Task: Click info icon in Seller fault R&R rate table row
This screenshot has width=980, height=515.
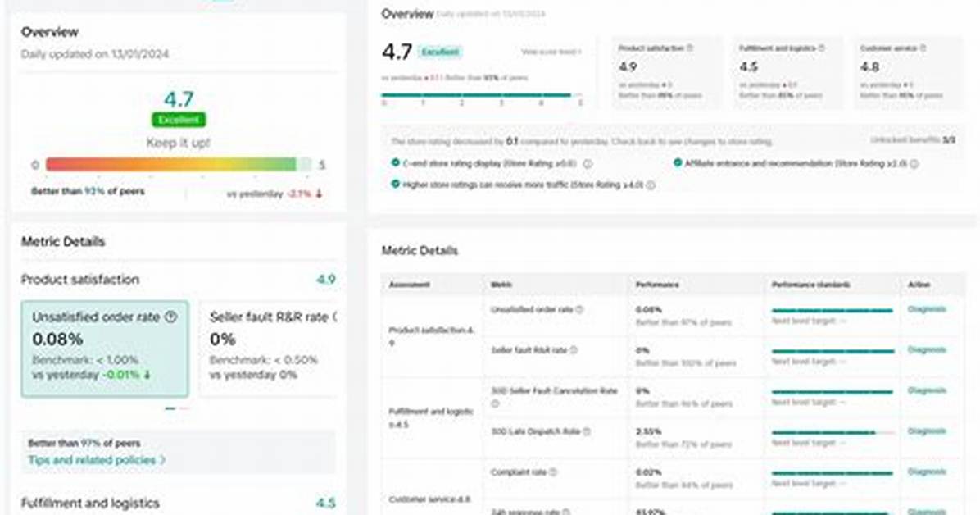Action: pos(574,350)
